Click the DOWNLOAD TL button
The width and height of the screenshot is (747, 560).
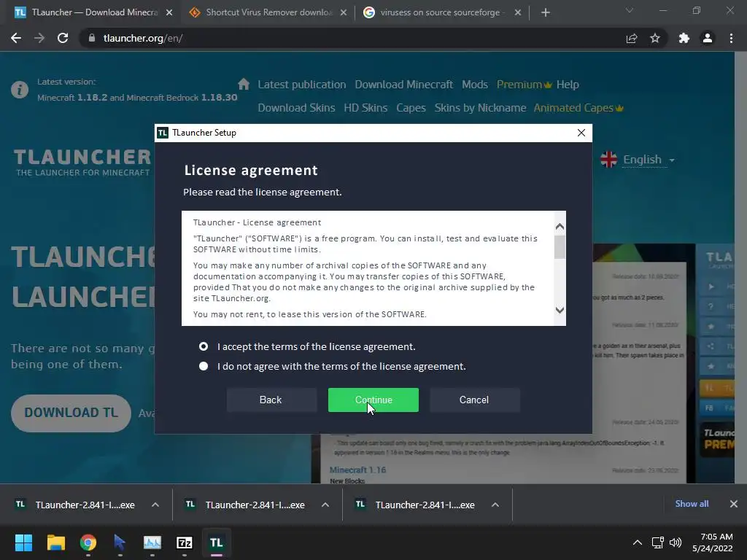click(x=71, y=413)
